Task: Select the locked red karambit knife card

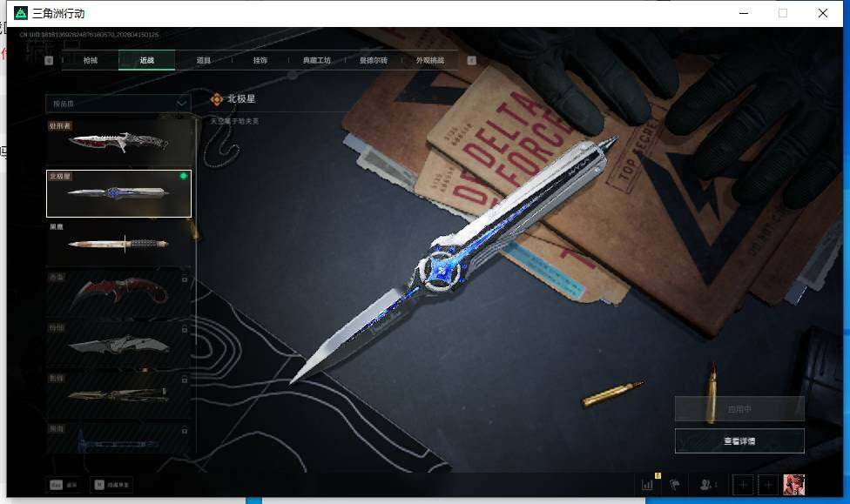Action: click(x=118, y=294)
